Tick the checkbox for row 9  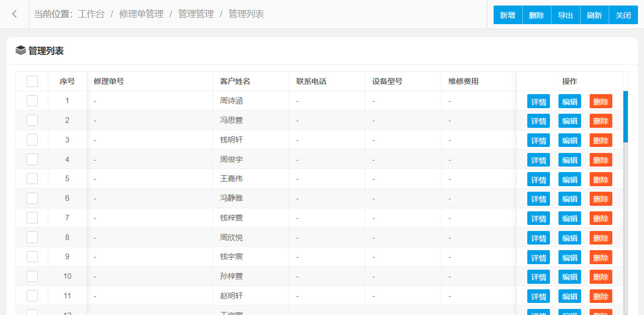click(x=32, y=257)
